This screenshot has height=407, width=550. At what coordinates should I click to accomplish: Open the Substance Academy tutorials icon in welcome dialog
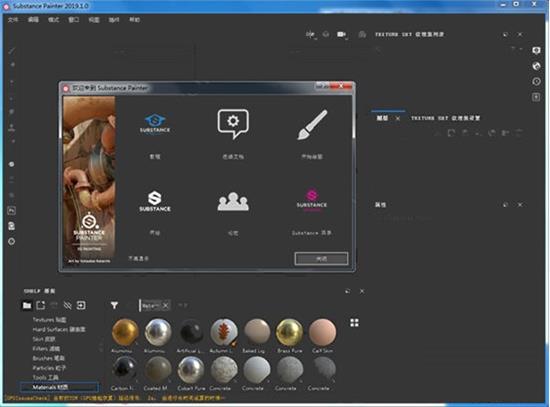point(155,123)
